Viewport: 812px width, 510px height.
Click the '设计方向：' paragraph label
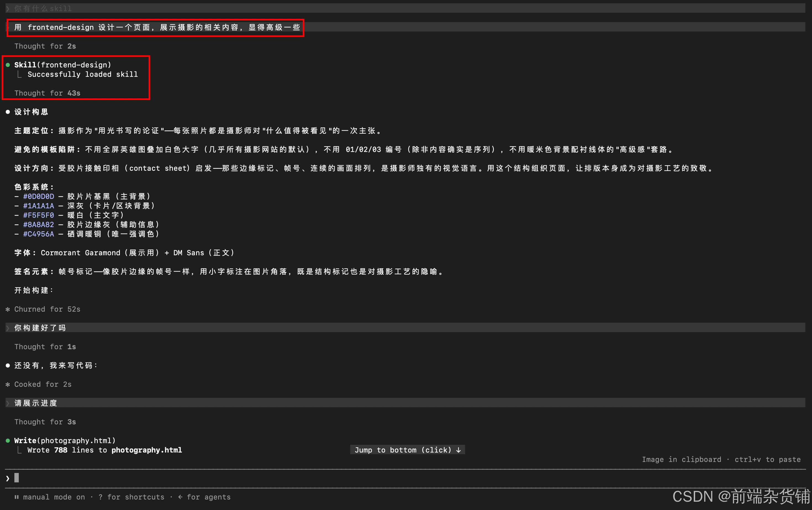point(34,168)
